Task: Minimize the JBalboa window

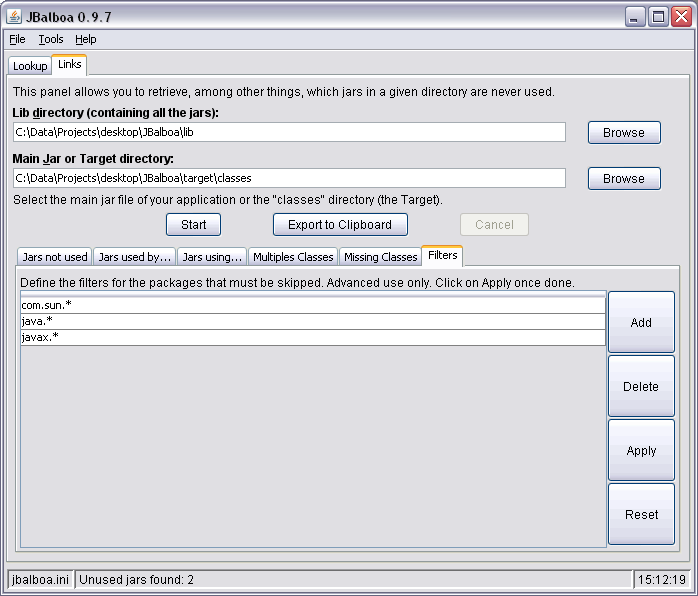Action: pos(635,17)
